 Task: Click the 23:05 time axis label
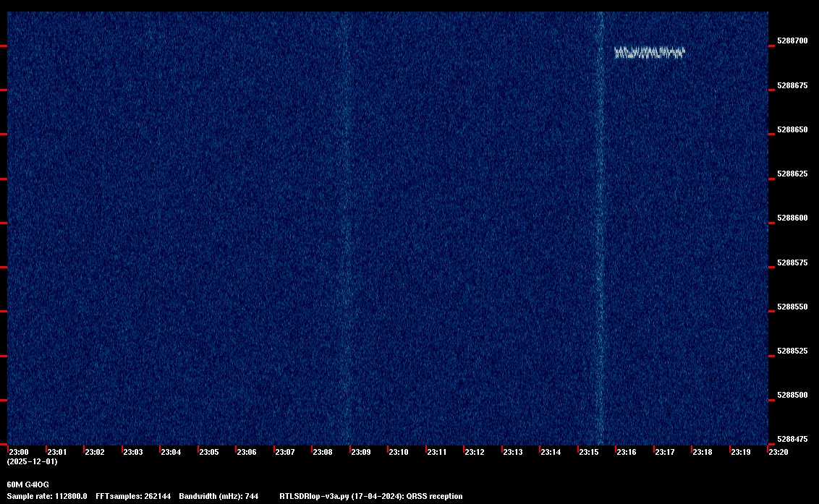point(209,452)
